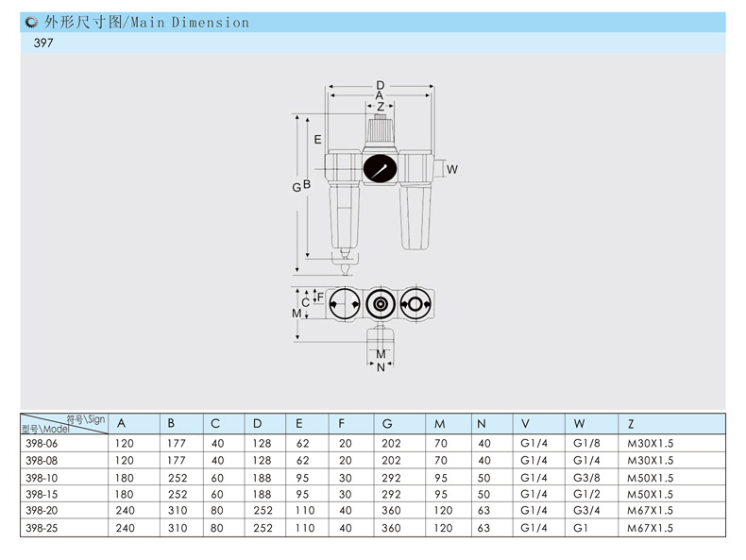Click the left circular port in the top view
Viewport: 746px width, 560px height.
tap(344, 305)
